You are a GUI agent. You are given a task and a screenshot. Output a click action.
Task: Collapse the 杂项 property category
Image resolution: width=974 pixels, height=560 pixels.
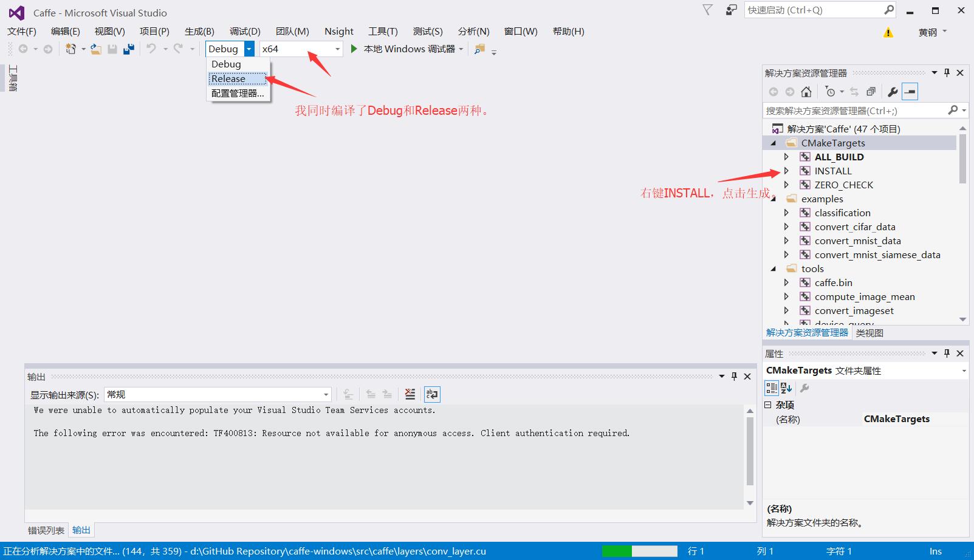(x=768, y=405)
